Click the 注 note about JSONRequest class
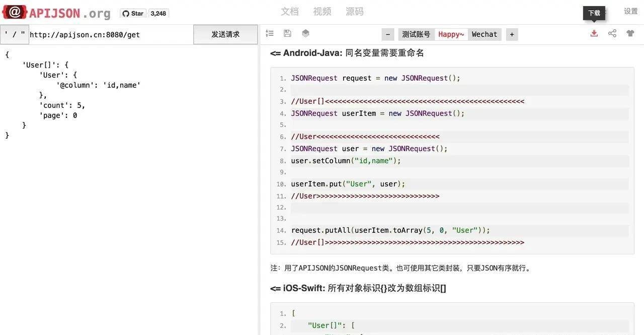This screenshot has width=644, height=335. [x=401, y=268]
